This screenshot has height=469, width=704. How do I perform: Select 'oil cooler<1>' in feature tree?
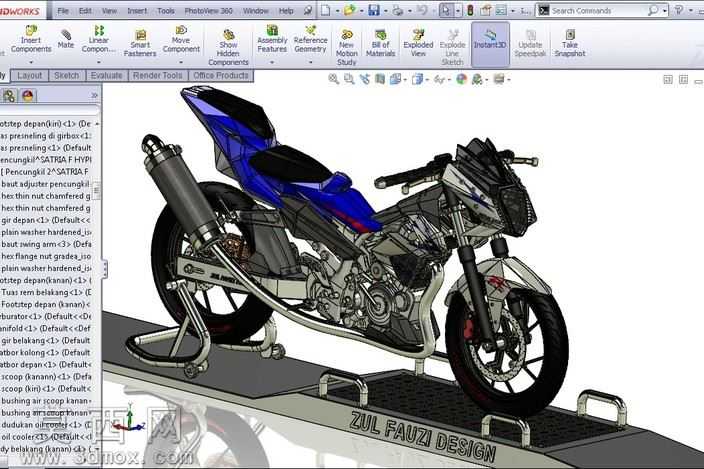[45, 437]
